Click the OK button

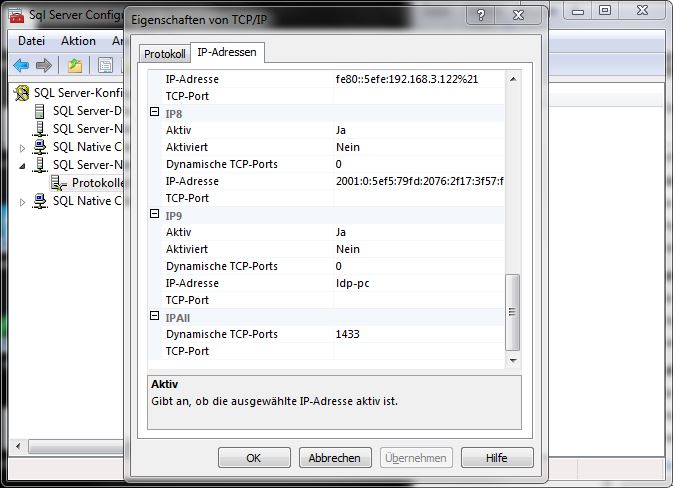(254, 458)
